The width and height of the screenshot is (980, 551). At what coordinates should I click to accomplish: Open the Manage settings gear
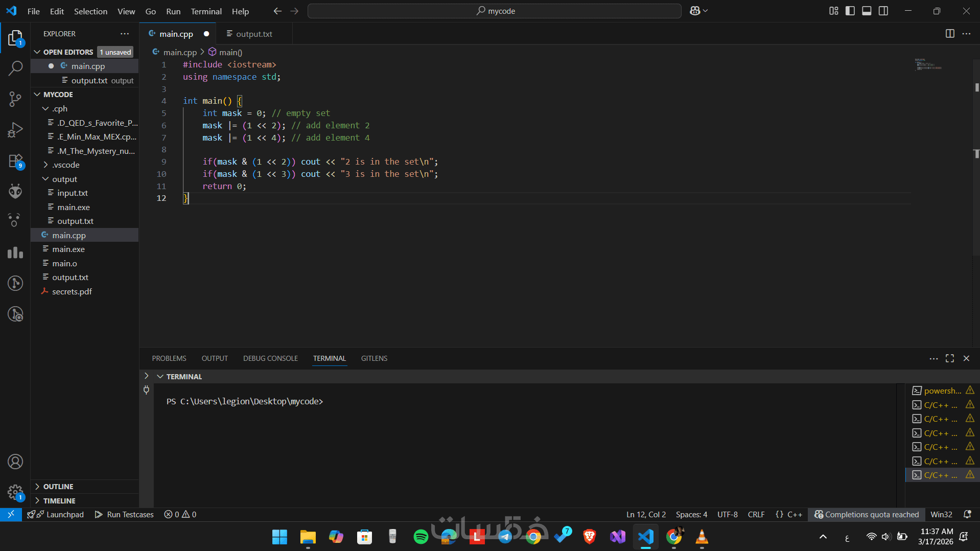tap(15, 493)
